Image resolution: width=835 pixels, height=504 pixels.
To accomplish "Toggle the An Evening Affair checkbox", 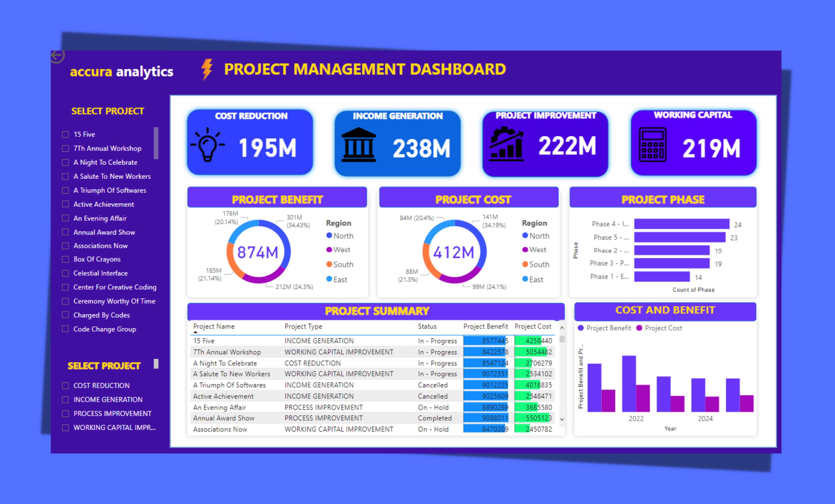I will [65, 218].
